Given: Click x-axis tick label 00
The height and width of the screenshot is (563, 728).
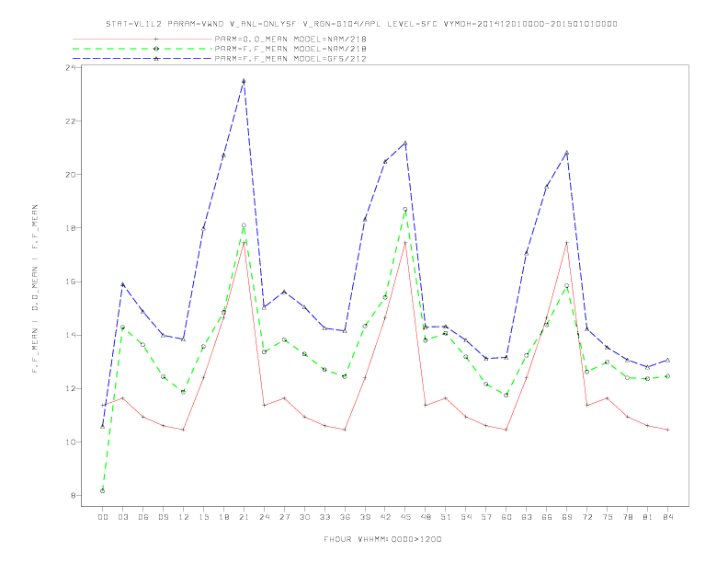Looking at the screenshot, I should 103,517.
